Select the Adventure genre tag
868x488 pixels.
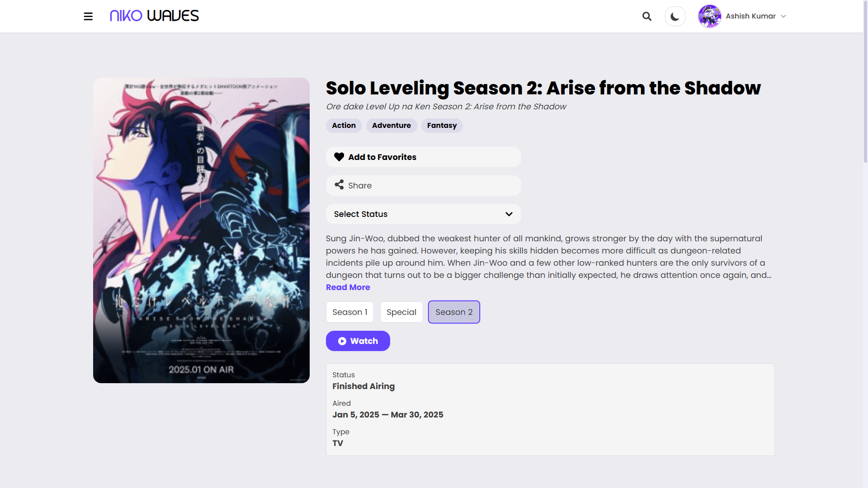coord(392,126)
